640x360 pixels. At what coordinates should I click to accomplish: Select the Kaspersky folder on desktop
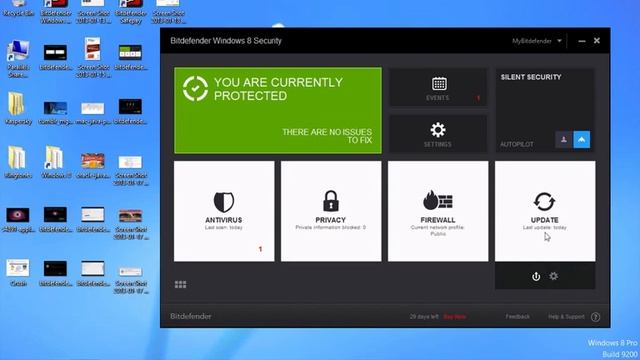point(17,108)
